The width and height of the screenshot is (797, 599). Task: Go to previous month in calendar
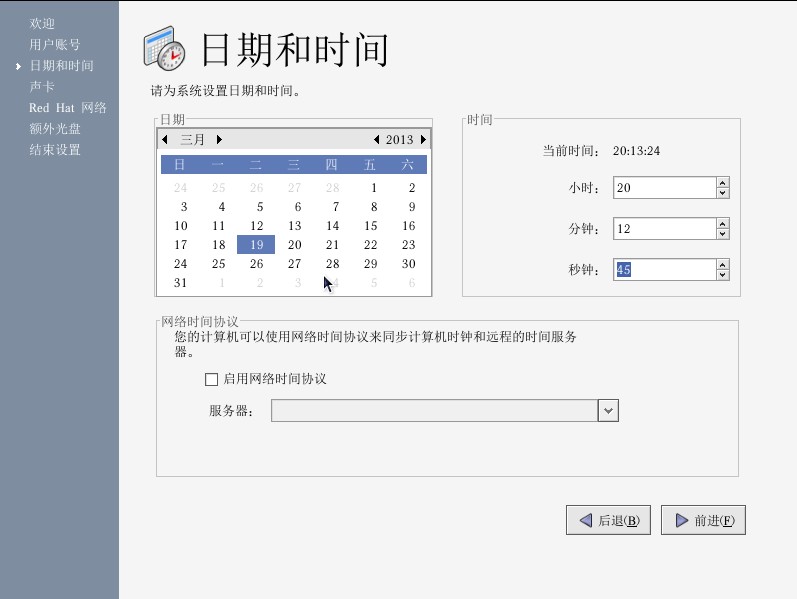165,139
